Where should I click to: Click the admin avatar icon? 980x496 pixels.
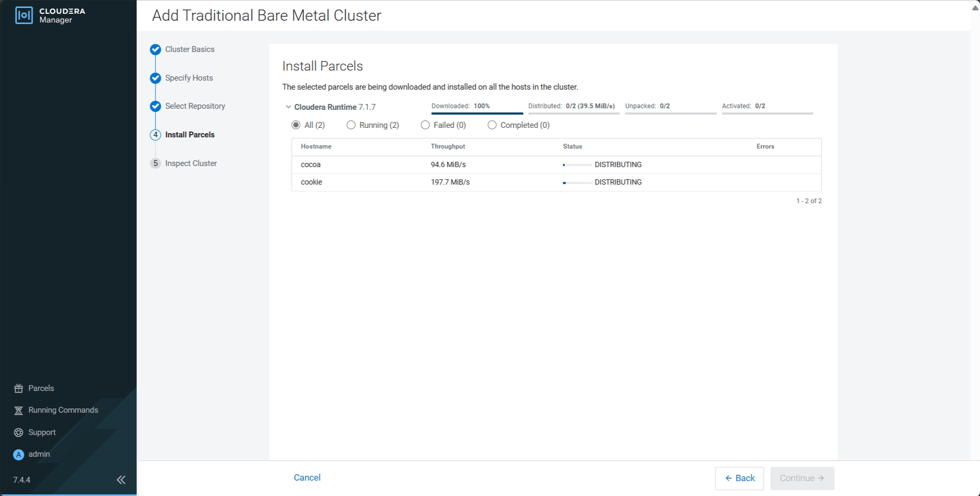coord(19,455)
